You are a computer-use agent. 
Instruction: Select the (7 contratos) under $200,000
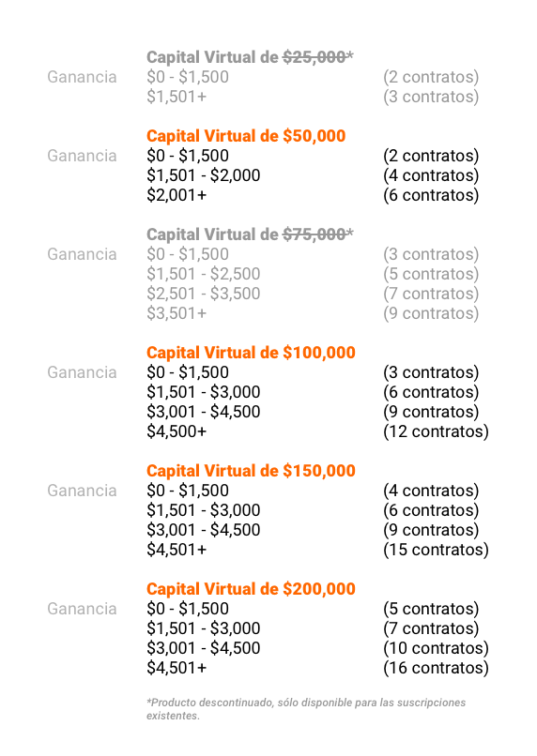tap(431, 627)
